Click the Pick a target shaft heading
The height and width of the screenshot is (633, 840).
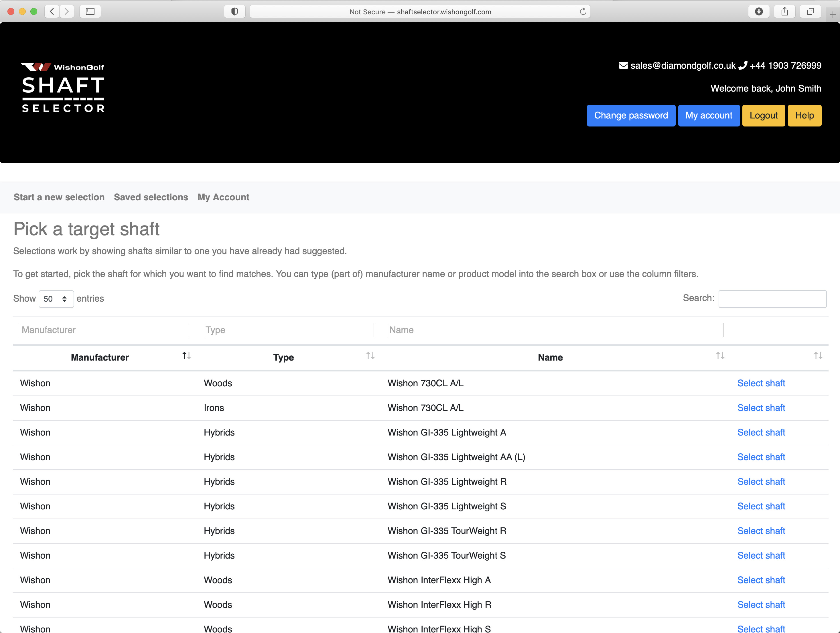tap(86, 229)
